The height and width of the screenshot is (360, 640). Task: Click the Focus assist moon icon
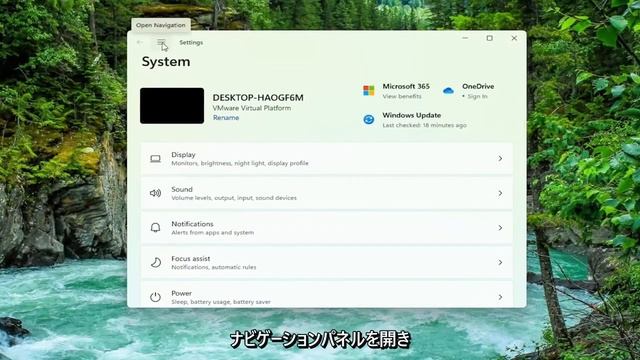coord(155,262)
